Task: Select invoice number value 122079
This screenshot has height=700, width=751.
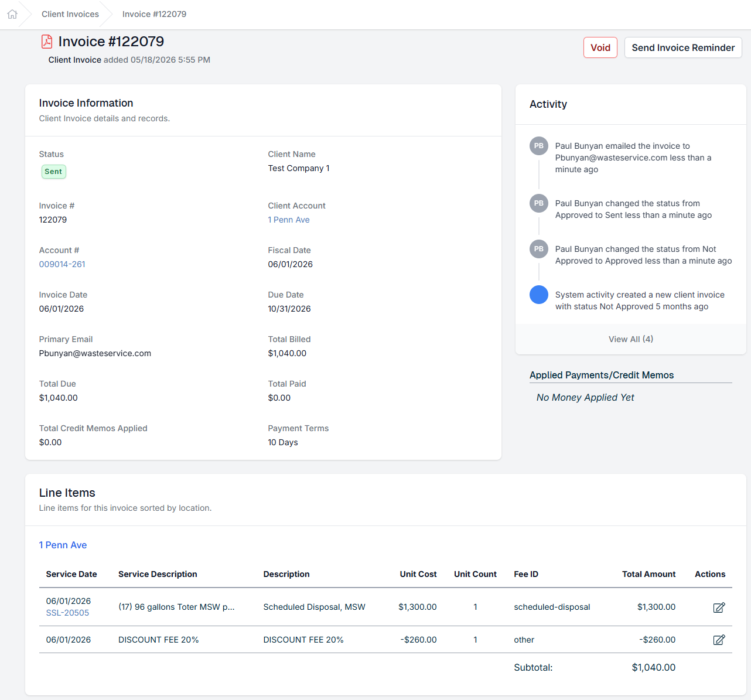Action: [x=53, y=220]
